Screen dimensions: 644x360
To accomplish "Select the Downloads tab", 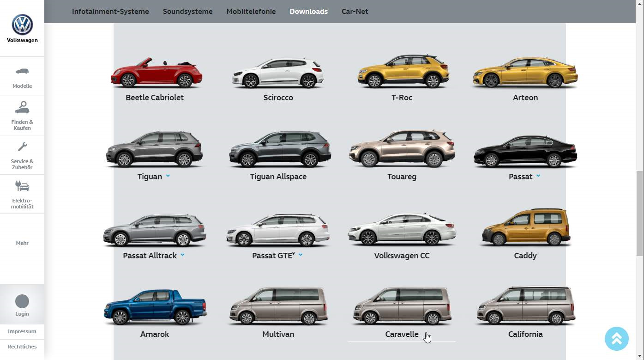I will coord(309,12).
